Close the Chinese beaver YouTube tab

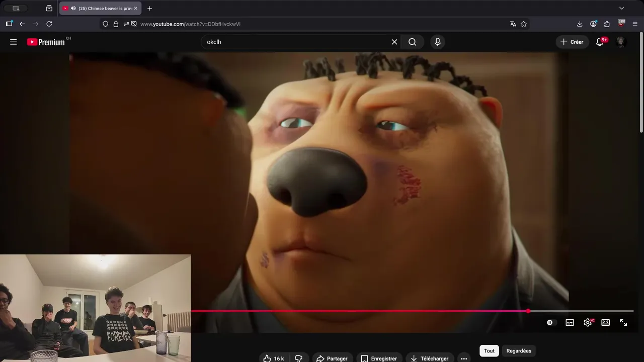pyautogui.click(x=135, y=9)
